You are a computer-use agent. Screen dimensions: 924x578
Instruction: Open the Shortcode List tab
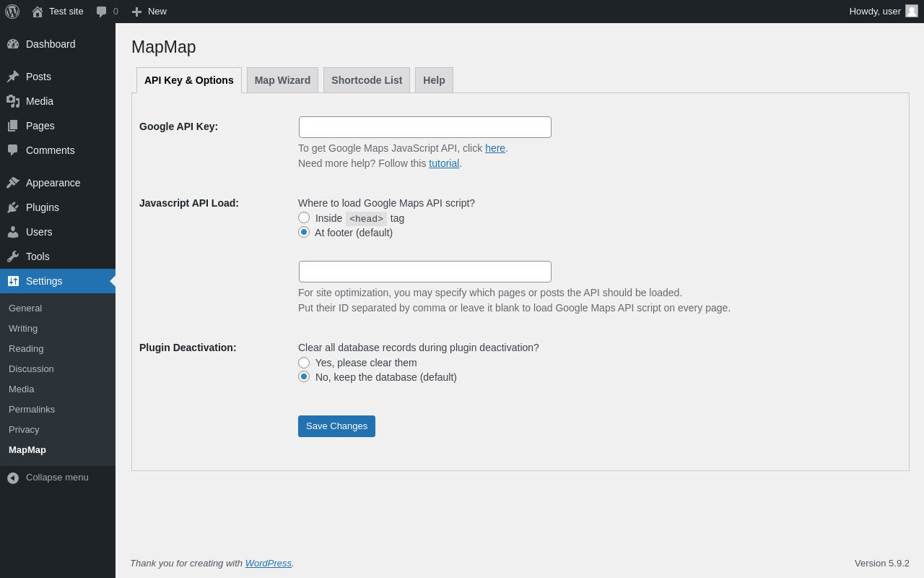(x=367, y=80)
